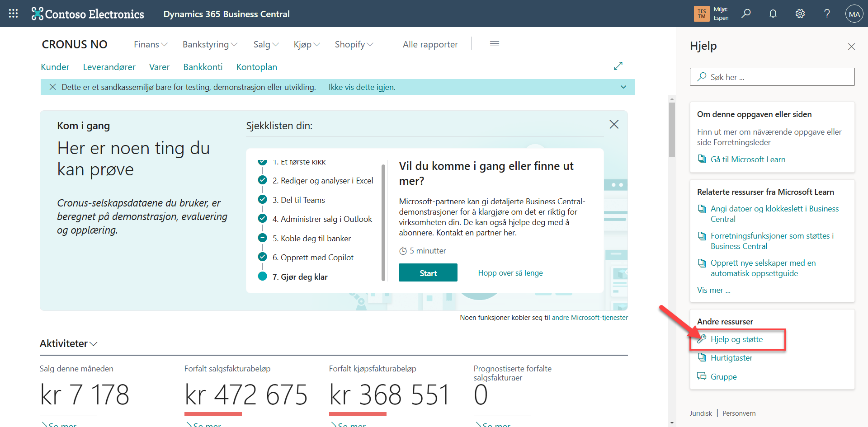
Task: Click the Hurtigtaster document icon
Action: [702, 357]
